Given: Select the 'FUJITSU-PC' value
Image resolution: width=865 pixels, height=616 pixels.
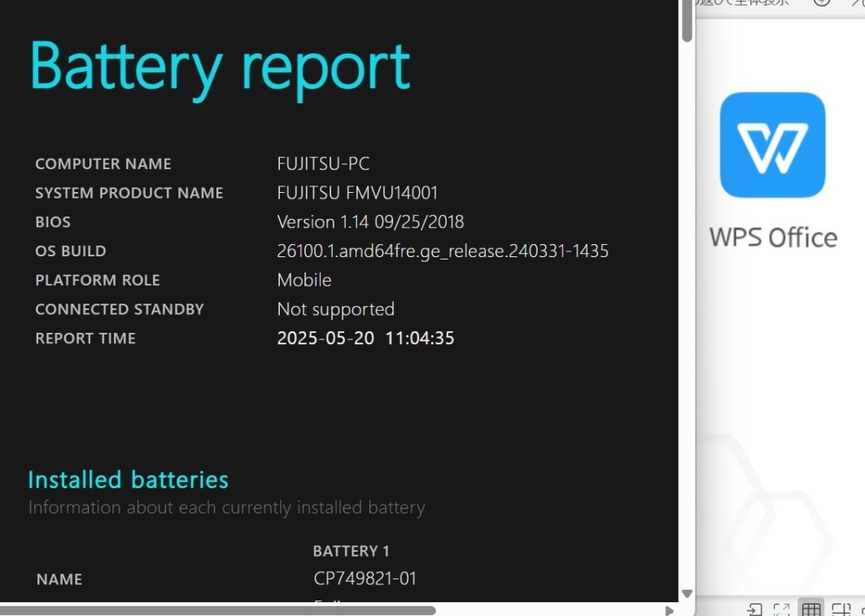Looking at the screenshot, I should coord(323,164).
